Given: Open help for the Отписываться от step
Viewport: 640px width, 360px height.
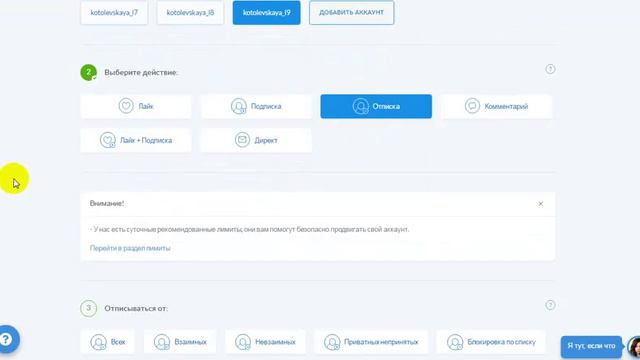Looking at the screenshot, I should [550, 305].
